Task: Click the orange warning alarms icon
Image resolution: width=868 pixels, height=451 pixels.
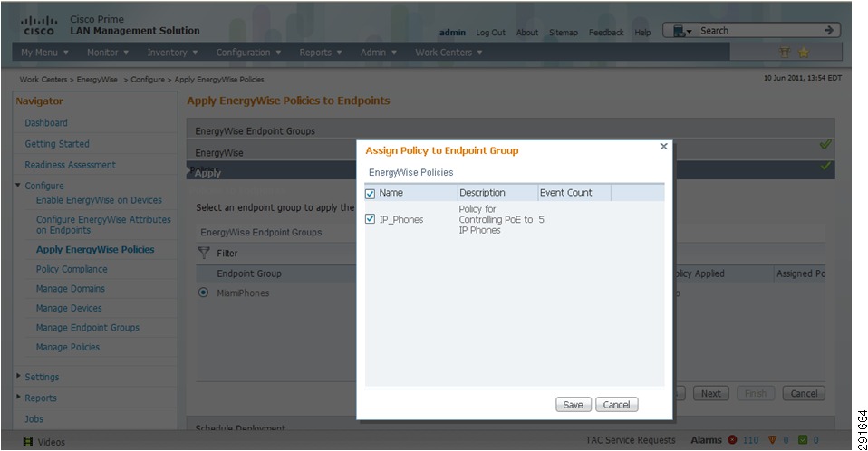Action: [x=772, y=440]
